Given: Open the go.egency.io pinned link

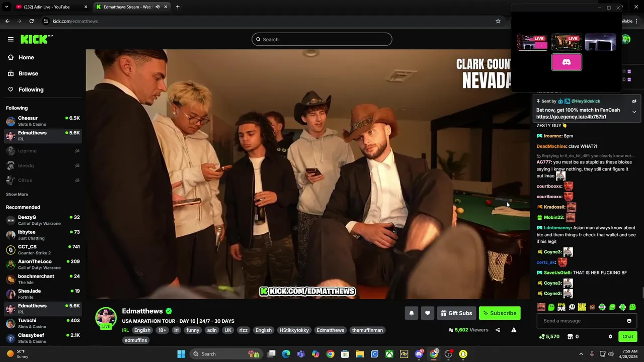Looking at the screenshot, I should coord(571,117).
